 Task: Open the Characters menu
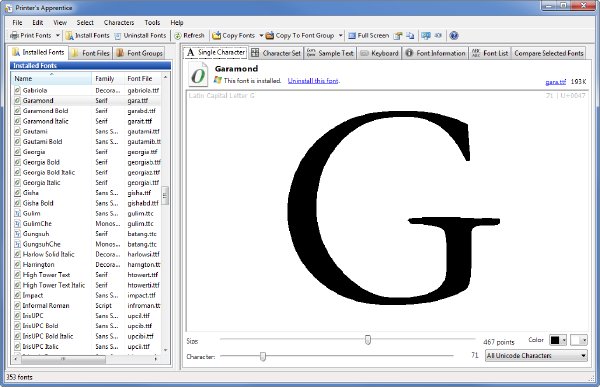pyautogui.click(x=119, y=23)
